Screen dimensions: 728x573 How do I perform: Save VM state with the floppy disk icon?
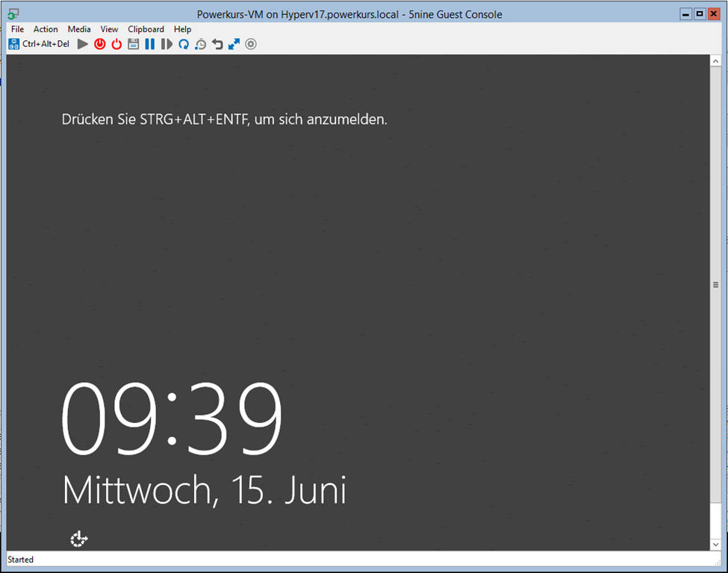coord(133,44)
